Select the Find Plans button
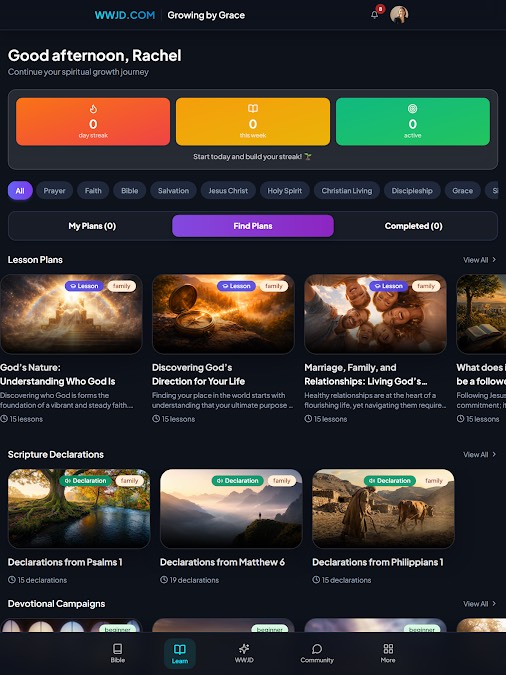This screenshot has width=506, height=675. [253, 226]
